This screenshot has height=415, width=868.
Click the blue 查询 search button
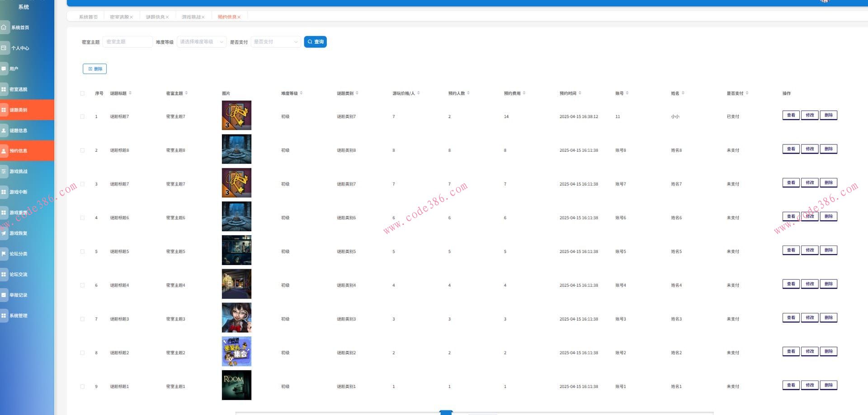pyautogui.click(x=315, y=42)
